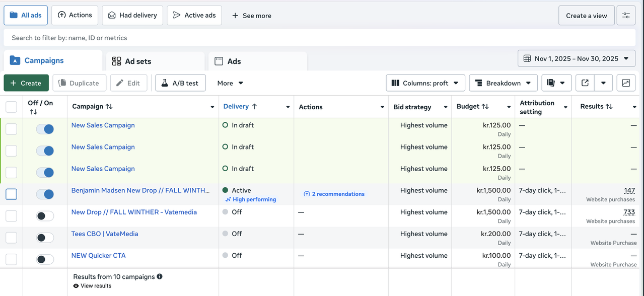
Task: Open the Bid strategy column options arrow
Action: point(446,107)
